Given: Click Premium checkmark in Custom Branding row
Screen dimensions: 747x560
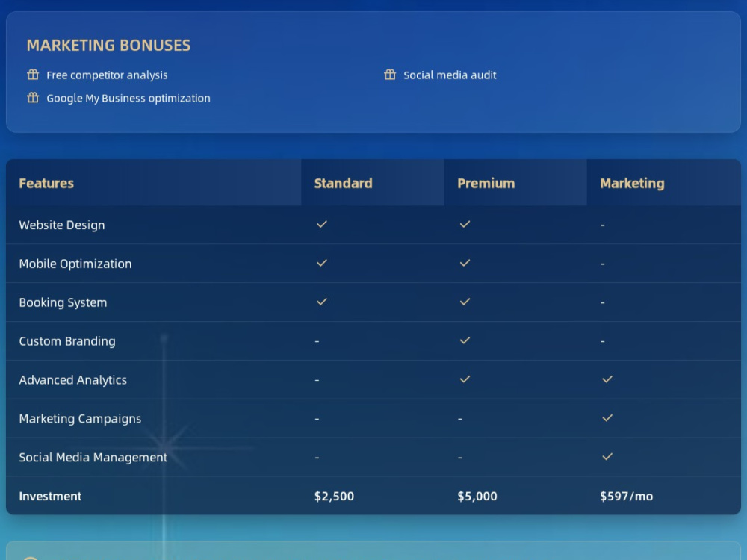Looking at the screenshot, I should point(465,340).
